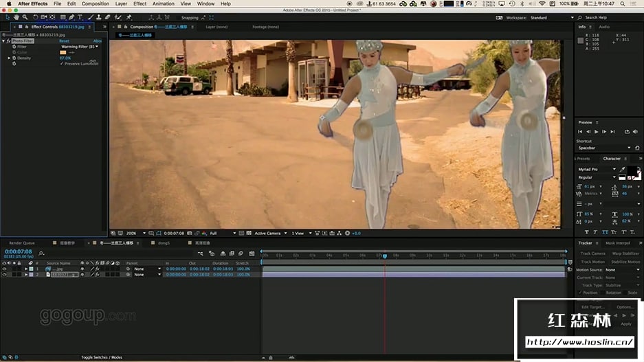Select the Selection arrow tool
The width and height of the screenshot is (644, 362).
(x=8, y=17)
